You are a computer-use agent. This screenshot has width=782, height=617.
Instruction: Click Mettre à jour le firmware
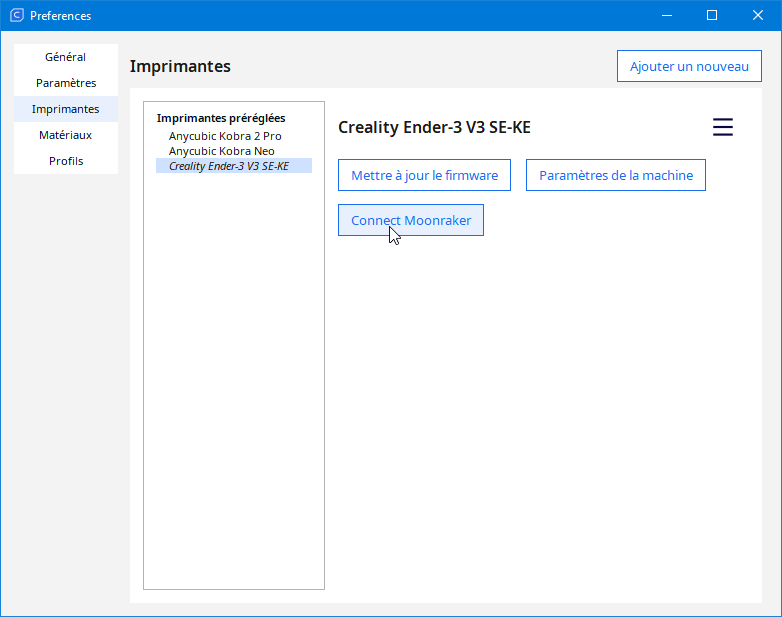tap(424, 175)
